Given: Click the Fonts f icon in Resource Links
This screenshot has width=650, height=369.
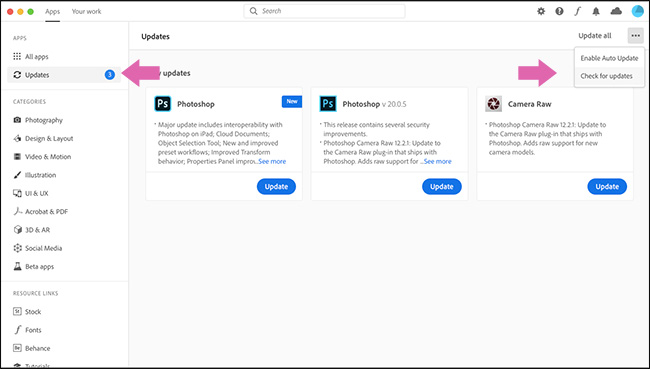Looking at the screenshot, I should click(x=17, y=330).
